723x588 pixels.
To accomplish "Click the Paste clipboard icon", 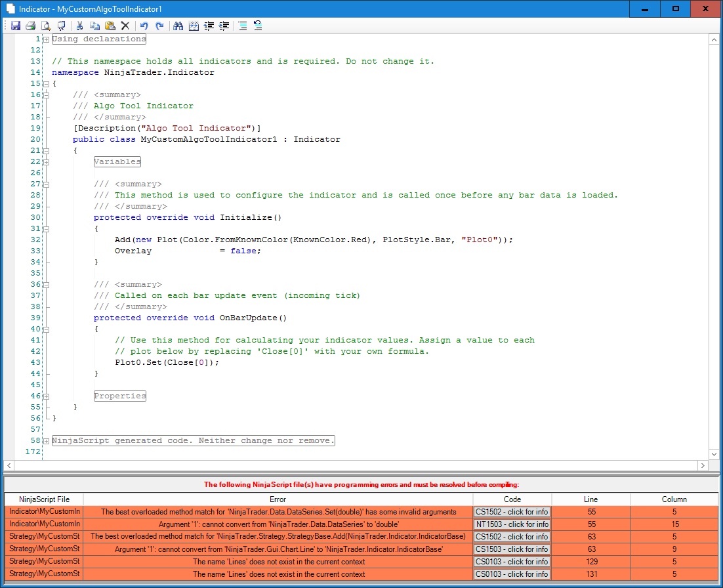I will 110,26.
